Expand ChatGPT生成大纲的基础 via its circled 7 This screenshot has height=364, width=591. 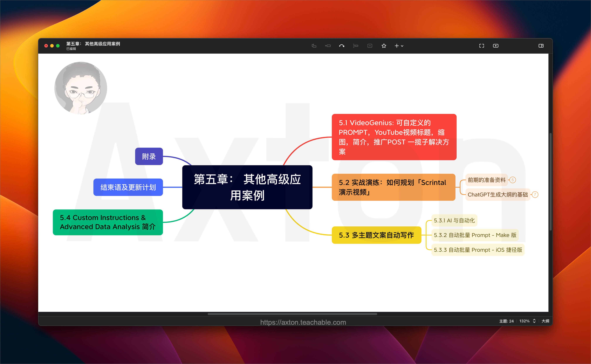(535, 195)
